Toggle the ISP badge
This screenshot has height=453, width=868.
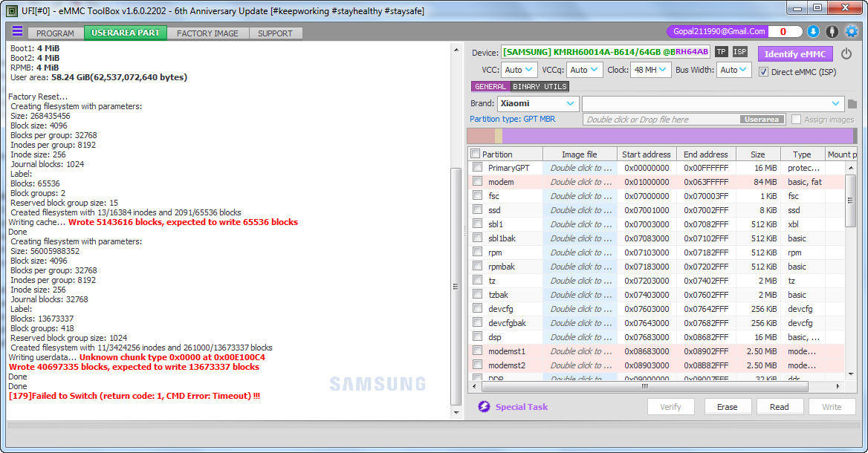tap(740, 52)
